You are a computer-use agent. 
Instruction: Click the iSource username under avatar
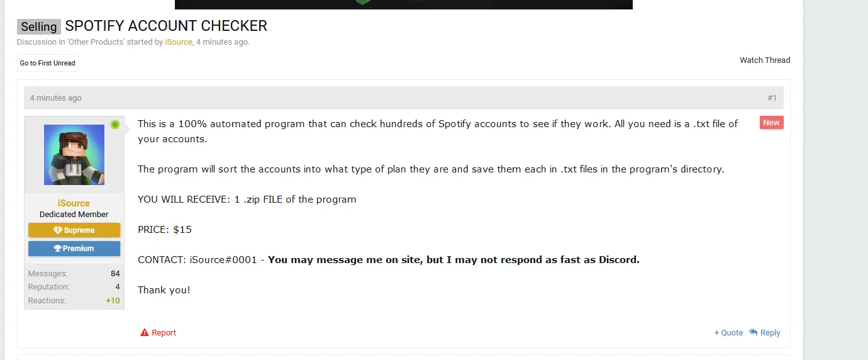click(74, 203)
